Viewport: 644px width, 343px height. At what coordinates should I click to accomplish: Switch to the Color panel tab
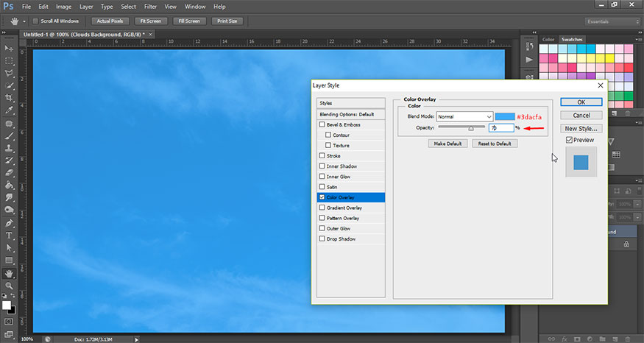[548, 39]
